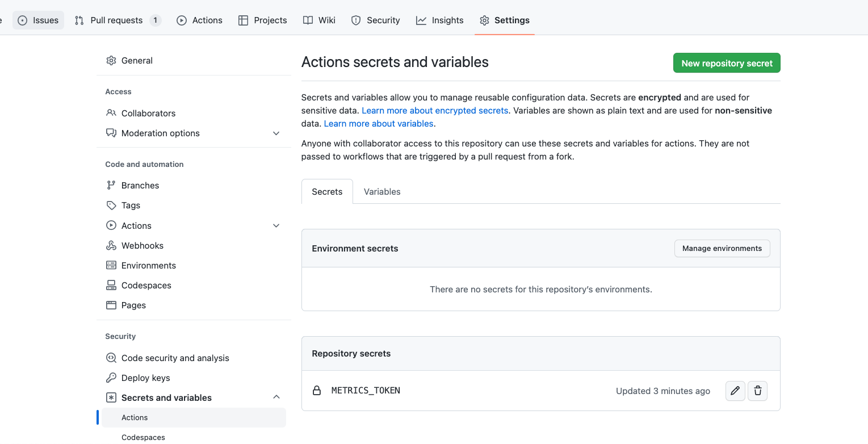The image size is (868, 444).
Task: Click the comment icon beside Moderation options
Action: click(111, 133)
